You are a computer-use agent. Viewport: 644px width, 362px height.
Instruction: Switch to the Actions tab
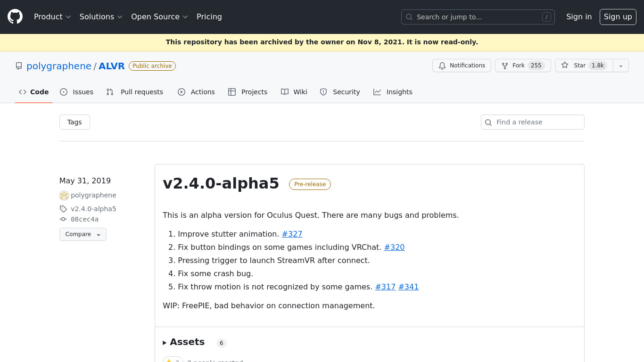[196, 92]
